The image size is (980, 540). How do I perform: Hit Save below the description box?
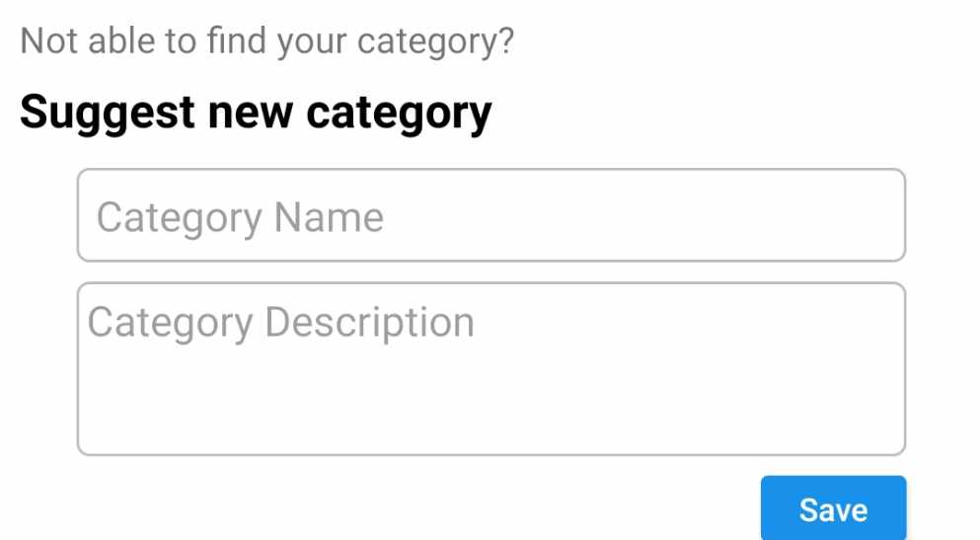pos(833,509)
